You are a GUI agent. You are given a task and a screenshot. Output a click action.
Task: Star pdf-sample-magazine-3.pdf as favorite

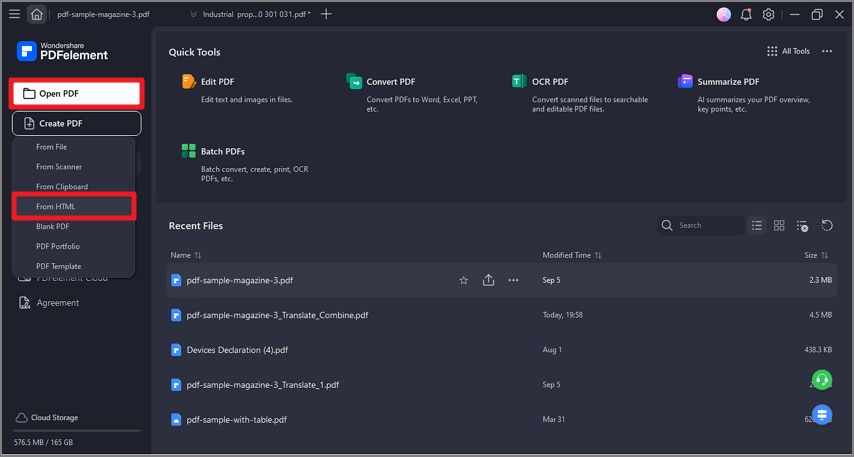(464, 281)
